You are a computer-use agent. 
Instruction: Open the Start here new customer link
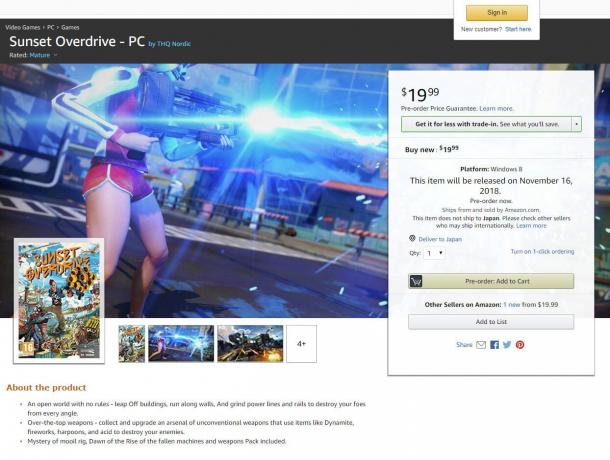[x=518, y=29]
